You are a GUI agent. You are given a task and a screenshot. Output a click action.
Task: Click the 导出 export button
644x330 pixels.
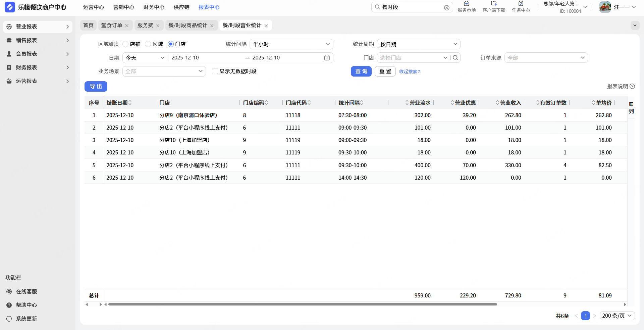point(96,86)
